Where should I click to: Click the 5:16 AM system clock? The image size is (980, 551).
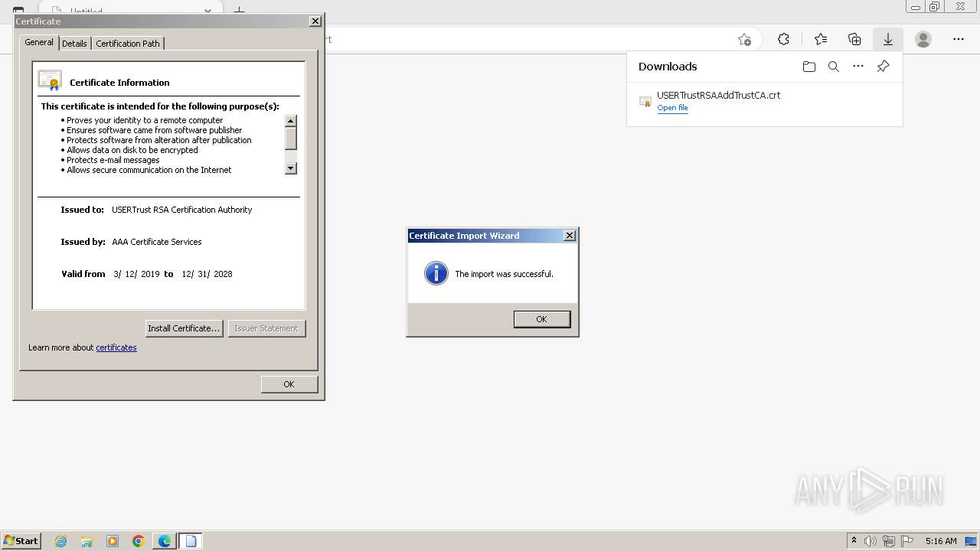[941, 541]
